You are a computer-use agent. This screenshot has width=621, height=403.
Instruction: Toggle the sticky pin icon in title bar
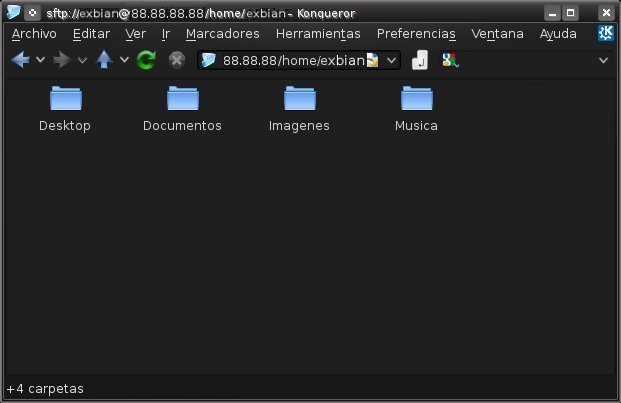coord(32,13)
